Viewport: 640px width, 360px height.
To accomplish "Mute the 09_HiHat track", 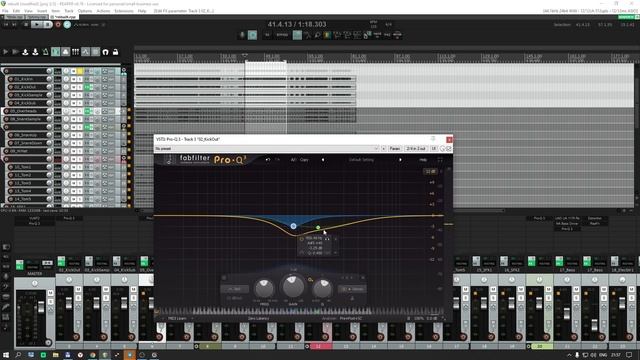I will 74,151.
